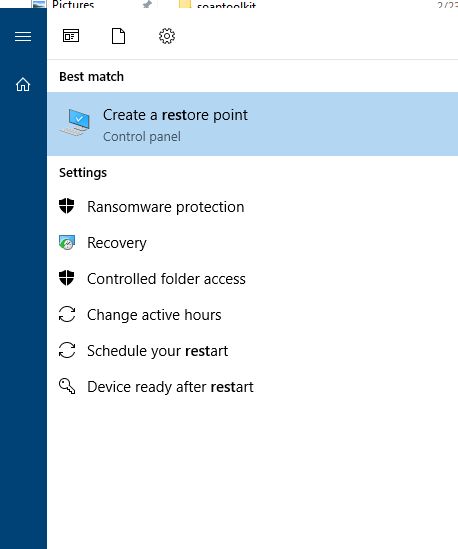This screenshot has width=458, height=549.
Task: Open the Home icon in sidebar
Action: click(23, 84)
